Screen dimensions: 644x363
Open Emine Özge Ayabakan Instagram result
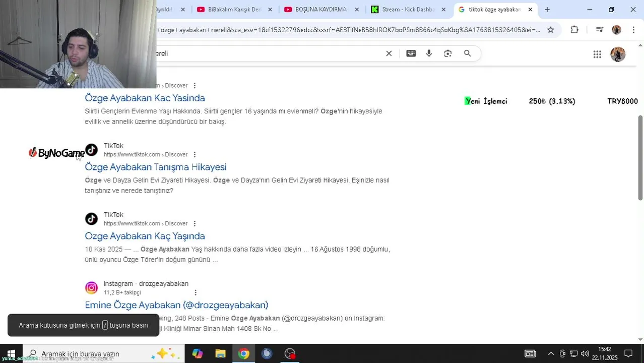pyautogui.click(x=176, y=306)
